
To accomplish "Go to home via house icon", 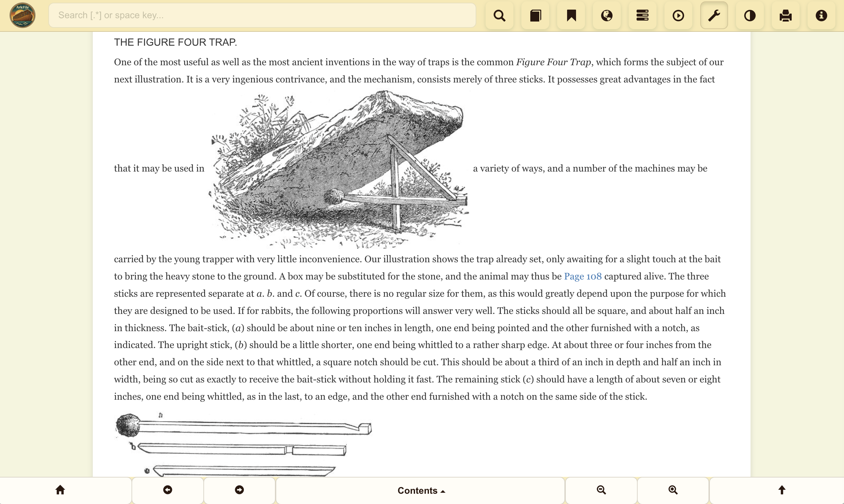I will (60, 490).
